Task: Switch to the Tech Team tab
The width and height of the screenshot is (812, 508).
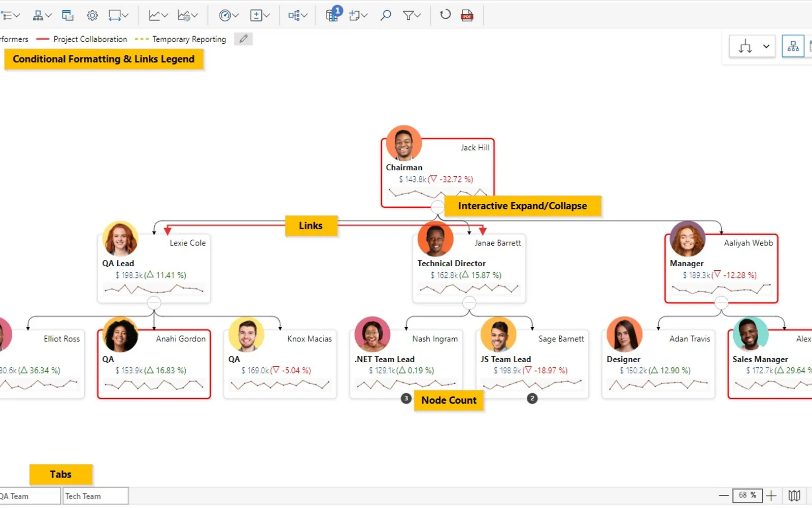Action: click(x=94, y=496)
